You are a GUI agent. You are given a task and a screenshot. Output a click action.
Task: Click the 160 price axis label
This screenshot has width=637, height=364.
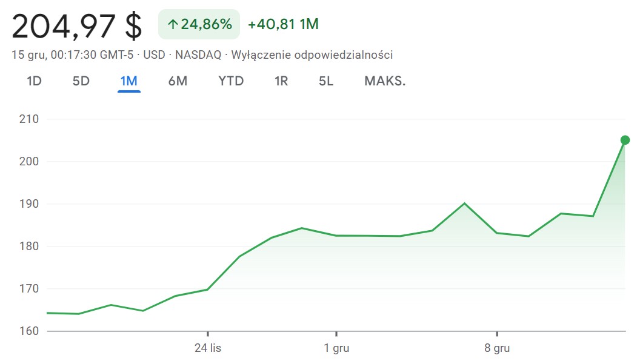(28, 331)
